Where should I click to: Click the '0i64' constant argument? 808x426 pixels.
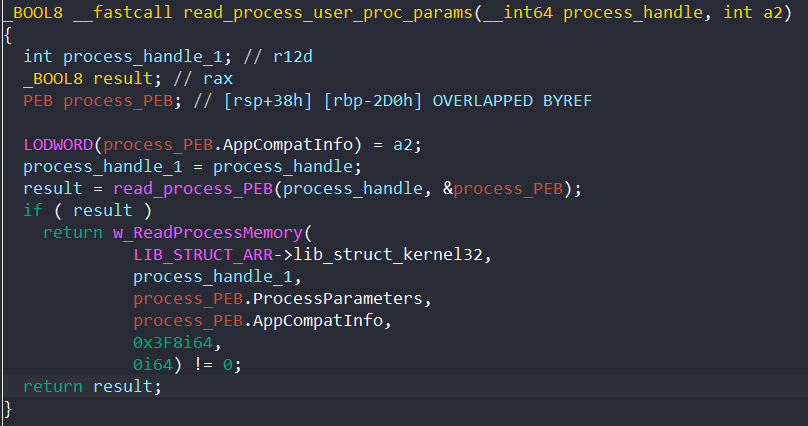point(153,365)
